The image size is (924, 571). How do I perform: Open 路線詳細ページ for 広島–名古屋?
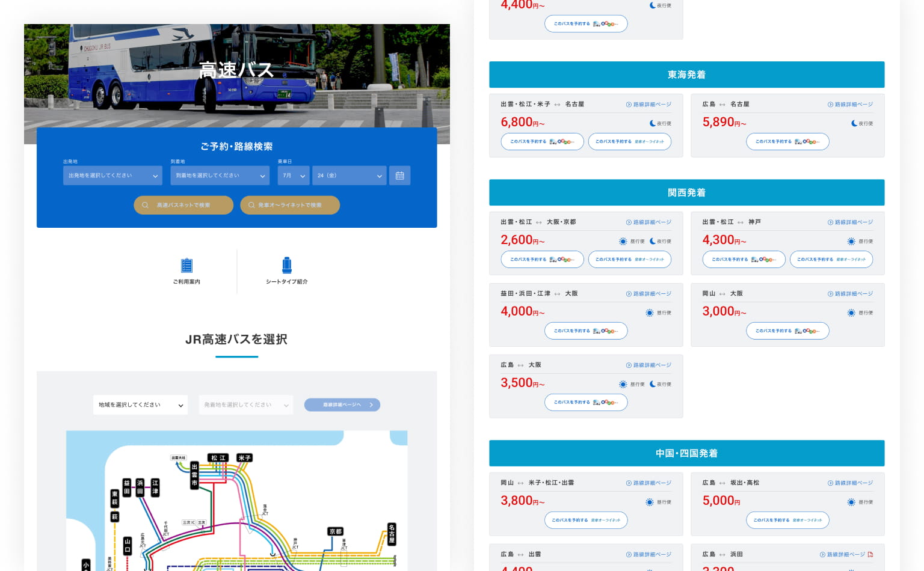850,105
